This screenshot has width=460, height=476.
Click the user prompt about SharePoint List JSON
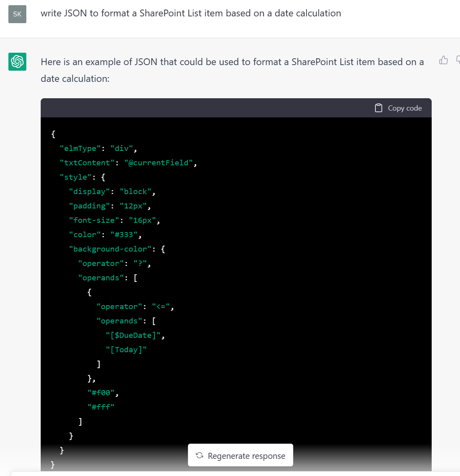[x=191, y=13]
